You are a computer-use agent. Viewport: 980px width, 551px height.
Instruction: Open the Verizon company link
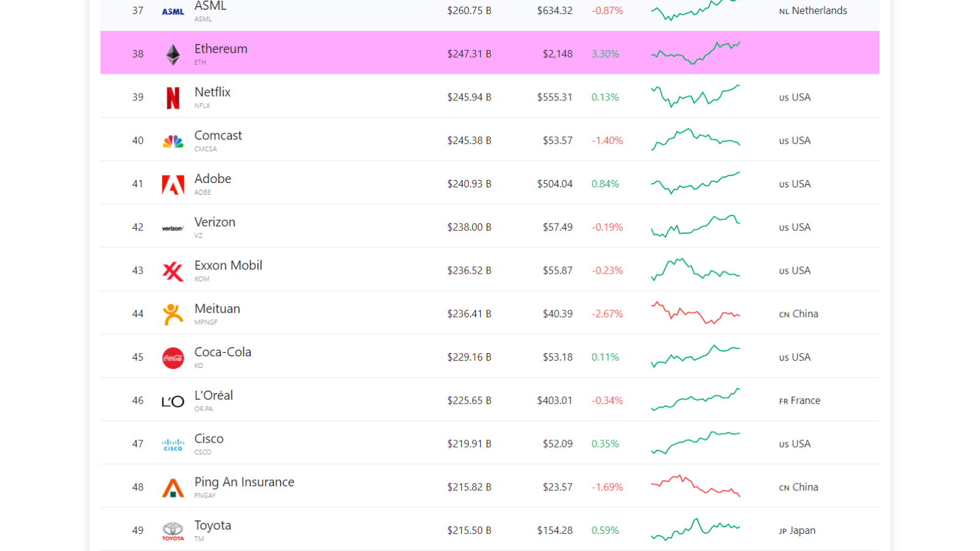[215, 222]
